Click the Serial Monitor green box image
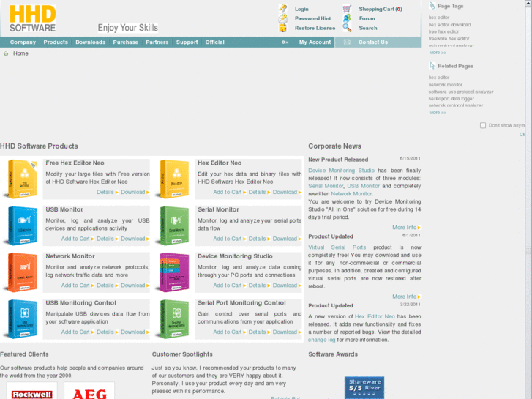Viewport: 532px width, 399px height. tap(173, 225)
